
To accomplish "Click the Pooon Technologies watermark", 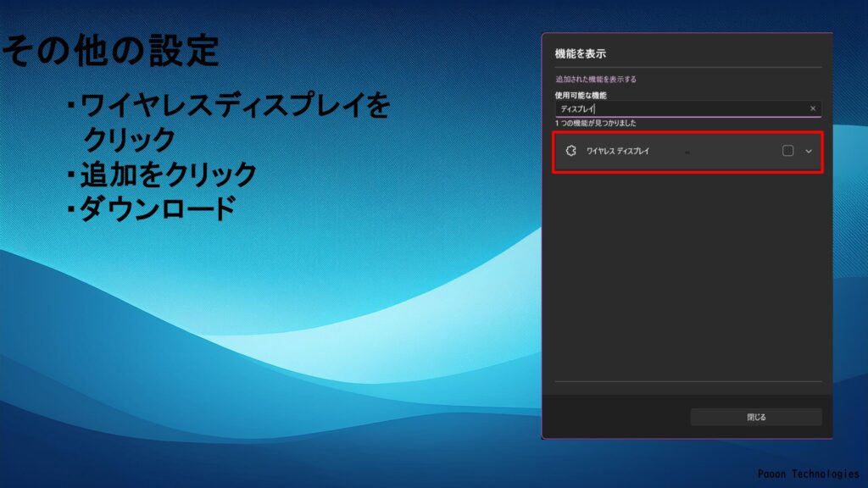I will coord(808,474).
